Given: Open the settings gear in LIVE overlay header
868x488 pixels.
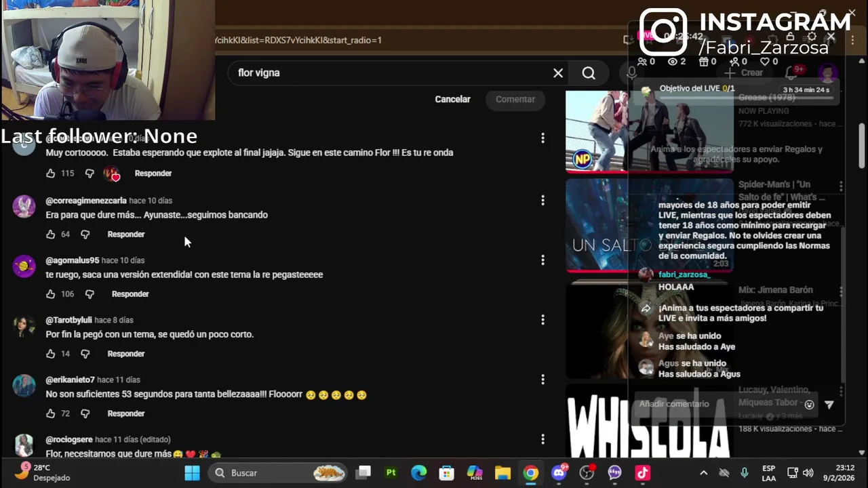Looking at the screenshot, I should (812, 37).
